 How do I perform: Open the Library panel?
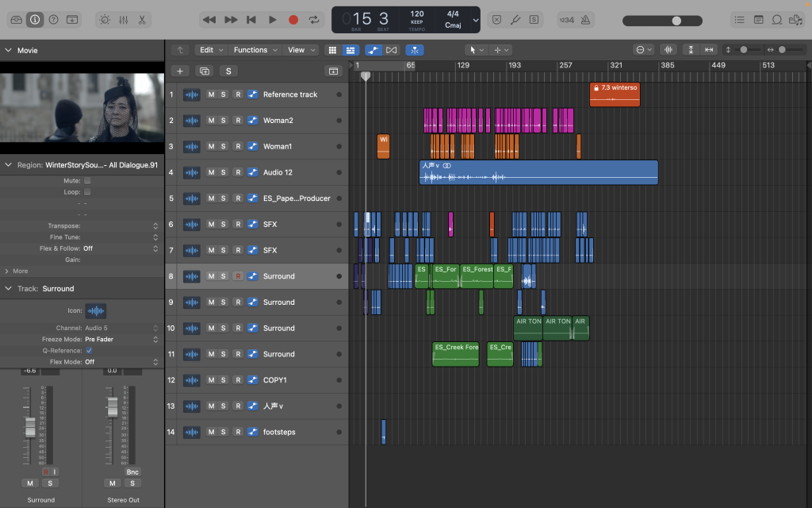coord(17,20)
